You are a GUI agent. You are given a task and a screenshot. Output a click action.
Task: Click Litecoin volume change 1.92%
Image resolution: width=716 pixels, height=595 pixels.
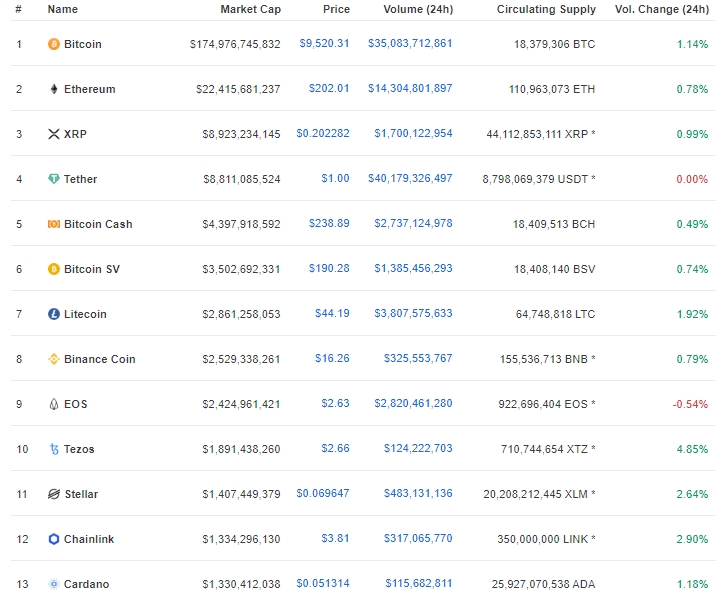(x=692, y=314)
